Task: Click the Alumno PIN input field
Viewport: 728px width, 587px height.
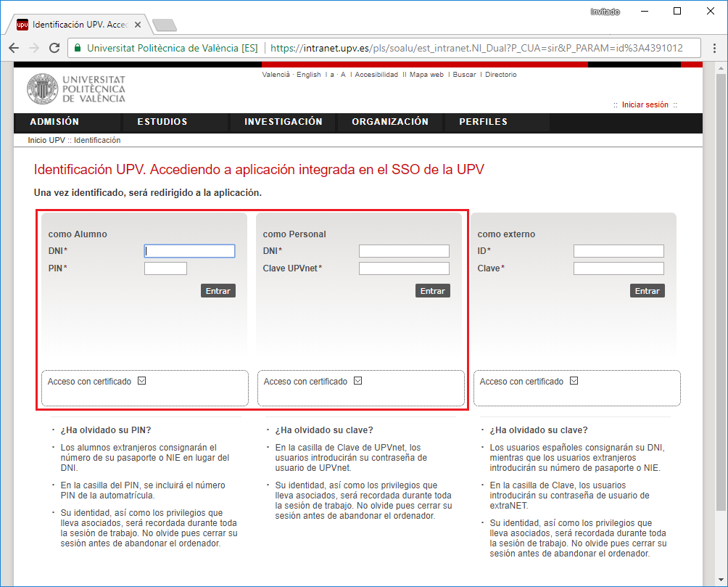Action: [x=165, y=268]
